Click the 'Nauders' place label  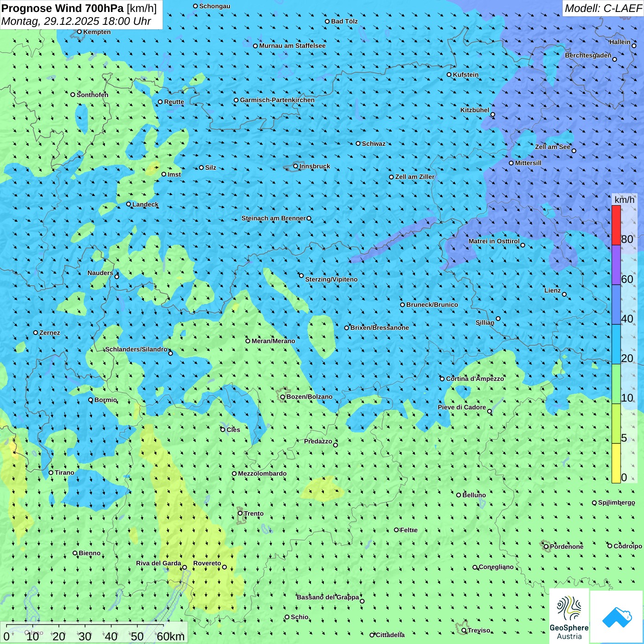tap(100, 273)
